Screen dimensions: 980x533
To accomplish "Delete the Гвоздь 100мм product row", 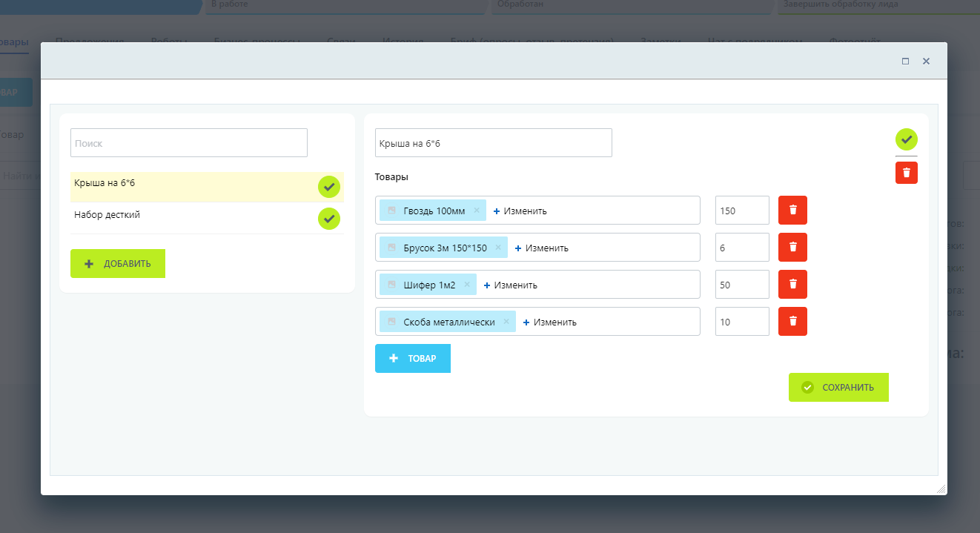I will [792, 210].
